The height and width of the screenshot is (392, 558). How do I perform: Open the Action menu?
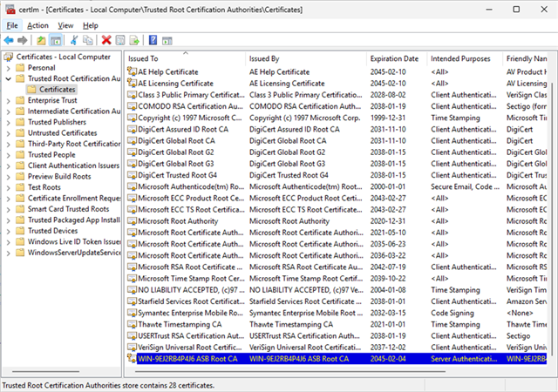pyautogui.click(x=37, y=25)
